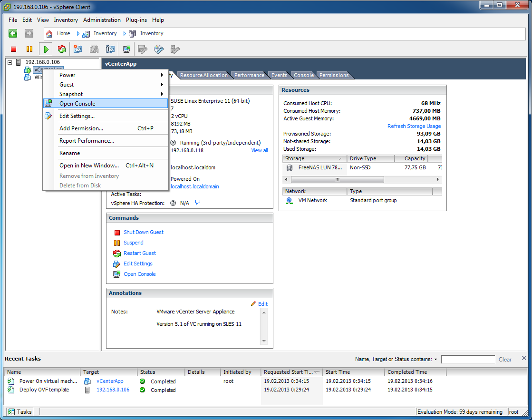
Task: Click the localhost.localdomain host link
Action: pos(195,186)
